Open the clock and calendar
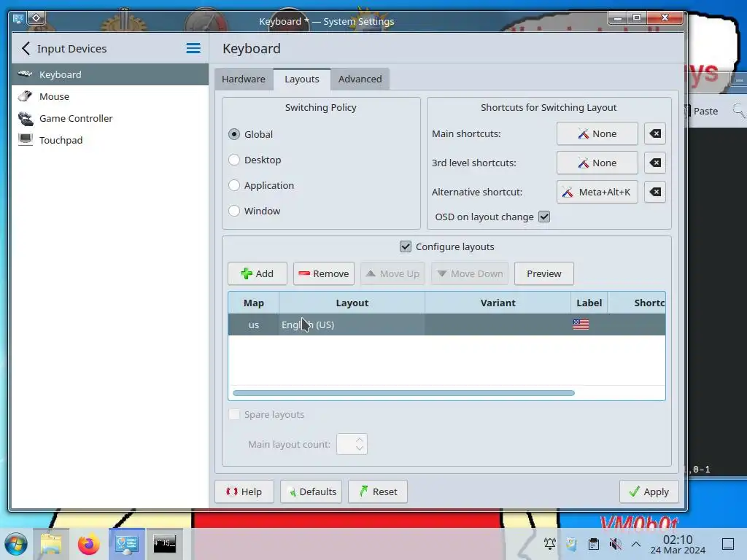747x560 pixels. click(x=678, y=544)
